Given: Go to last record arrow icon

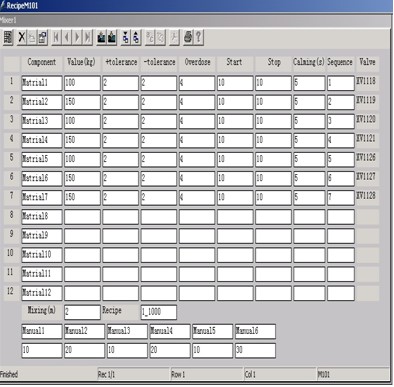Looking at the screenshot, I should (88, 37).
